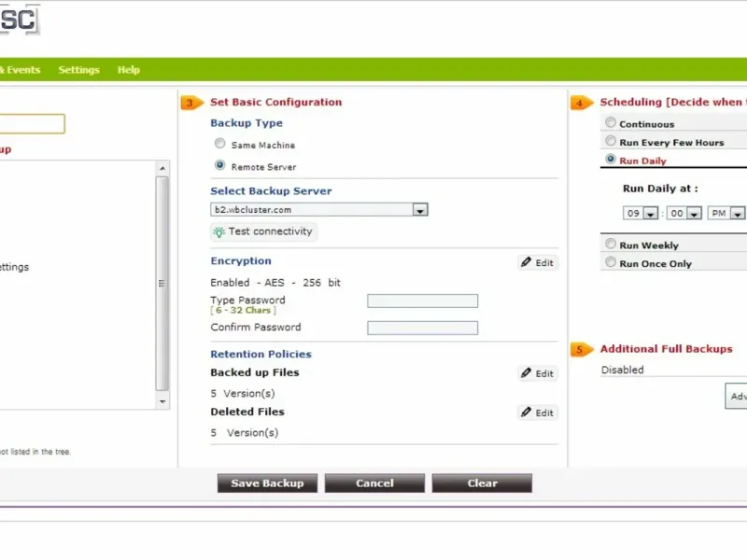Click the 'Disabled' status under Additional Full Backups
The height and width of the screenshot is (560, 747).
tap(622, 370)
